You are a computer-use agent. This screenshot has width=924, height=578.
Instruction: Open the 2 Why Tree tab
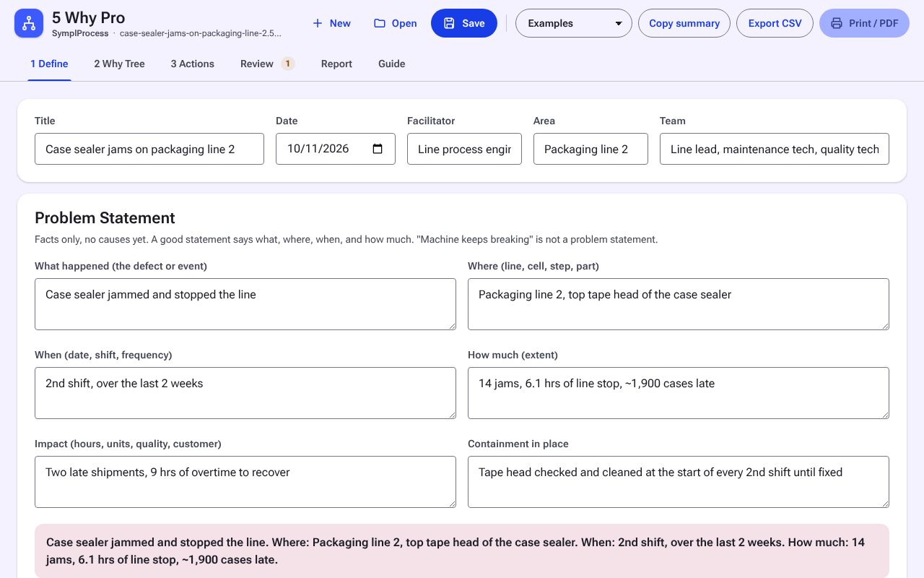coord(119,64)
